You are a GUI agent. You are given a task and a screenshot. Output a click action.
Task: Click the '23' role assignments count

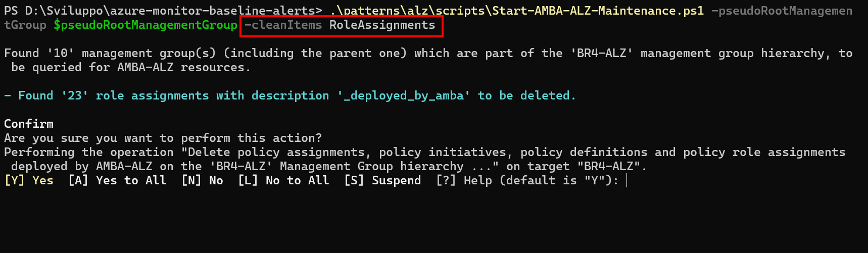75,96
